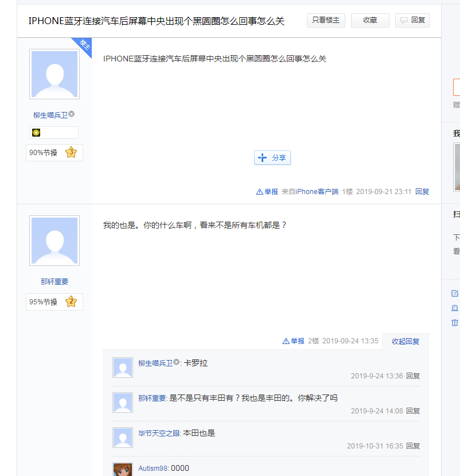Click the small avatar beside the 卡罗拉 comment
Screen dimensions: 460x476
[x=123, y=367]
